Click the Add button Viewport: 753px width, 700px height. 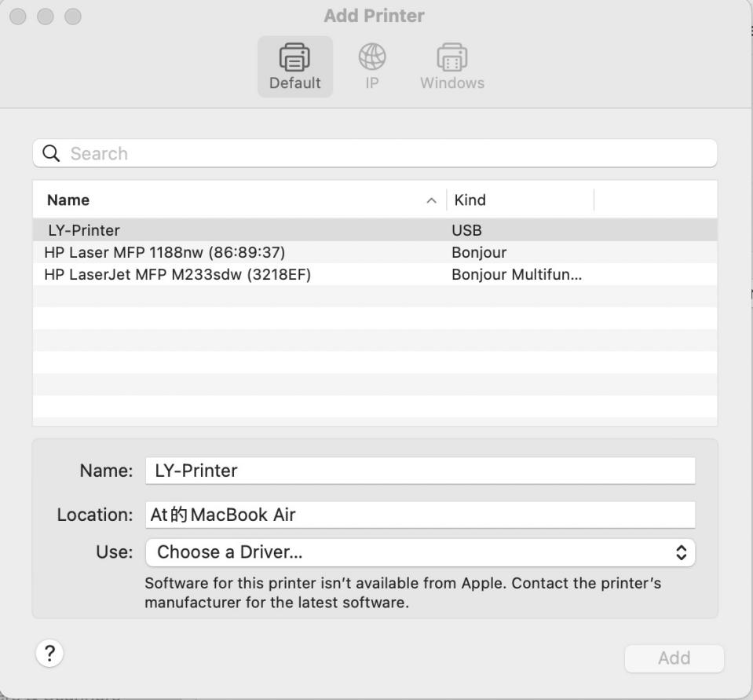[674, 658]
